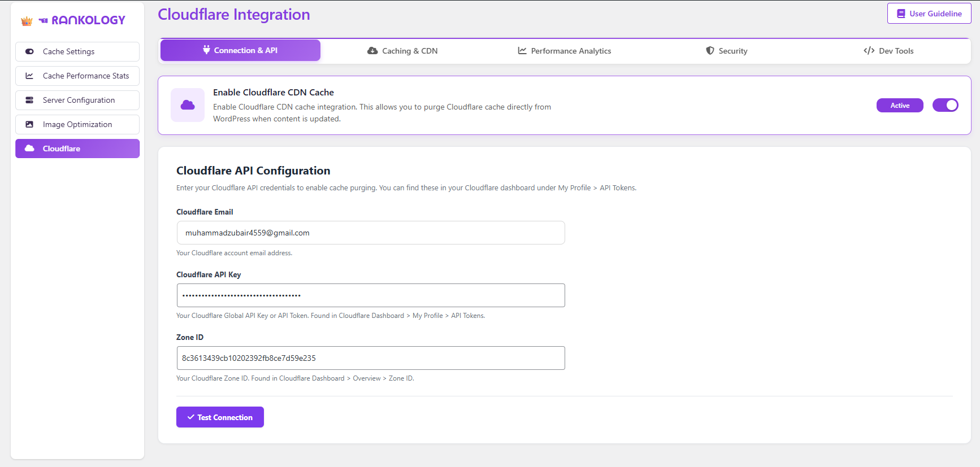Click the cloud icon beside Enable Cloudflare CDN Cache
Image resolution: width=980 pixels, height=467 pixels.
pos(188,105)
